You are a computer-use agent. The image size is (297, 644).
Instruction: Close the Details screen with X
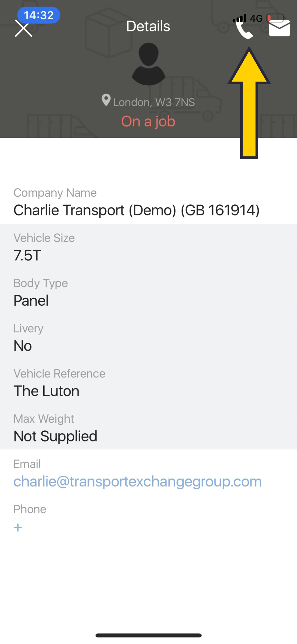[23, 28]
